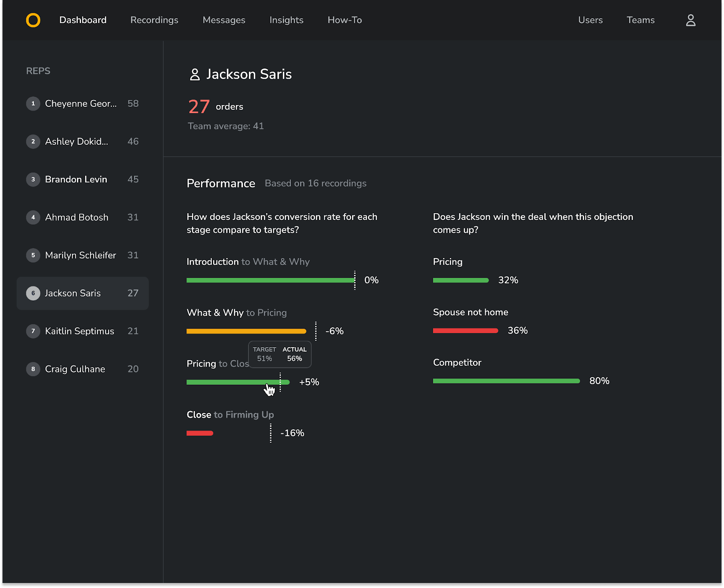724x588 pixels.
Task: Click the Jackson Saris page heading
Action: point(249,74)
